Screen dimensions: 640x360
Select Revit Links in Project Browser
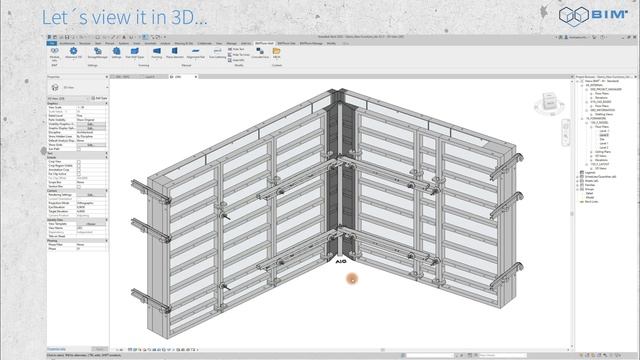pyautogui.click(x=591, y=201)
